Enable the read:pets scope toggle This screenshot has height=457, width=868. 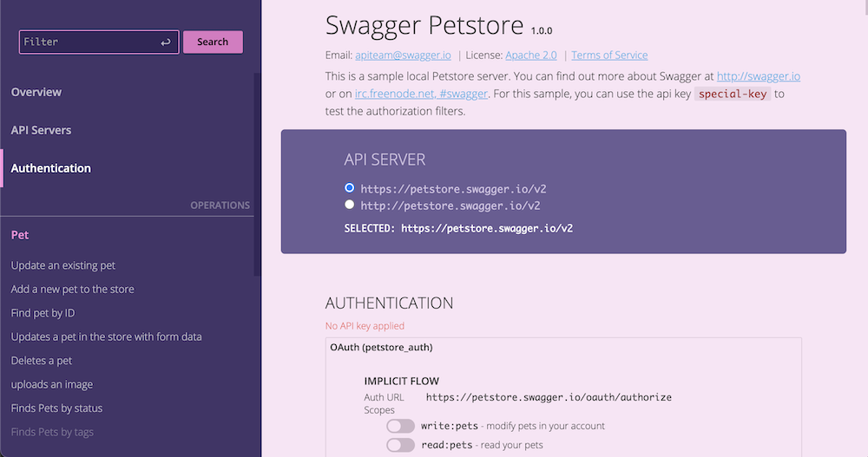[401, 445]
